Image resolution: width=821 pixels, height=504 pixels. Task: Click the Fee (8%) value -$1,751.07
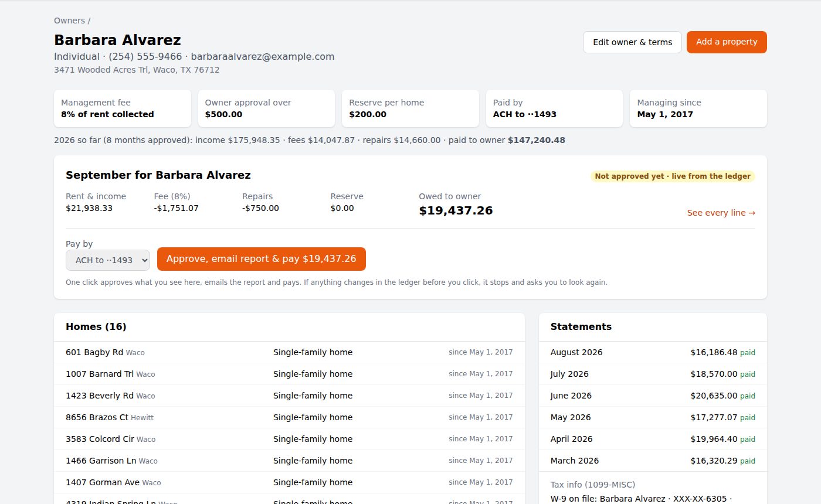click(177, 208)
